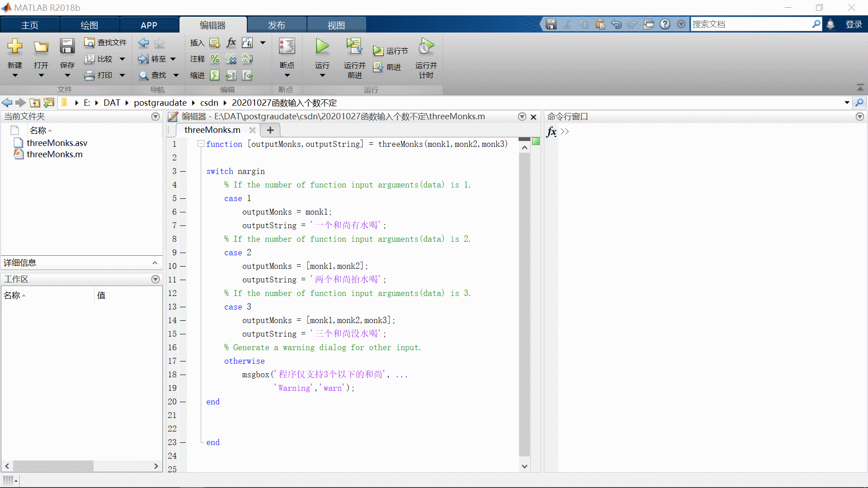Click the Login (登录) button
868x488 pixels.
[x=854, y=24]
